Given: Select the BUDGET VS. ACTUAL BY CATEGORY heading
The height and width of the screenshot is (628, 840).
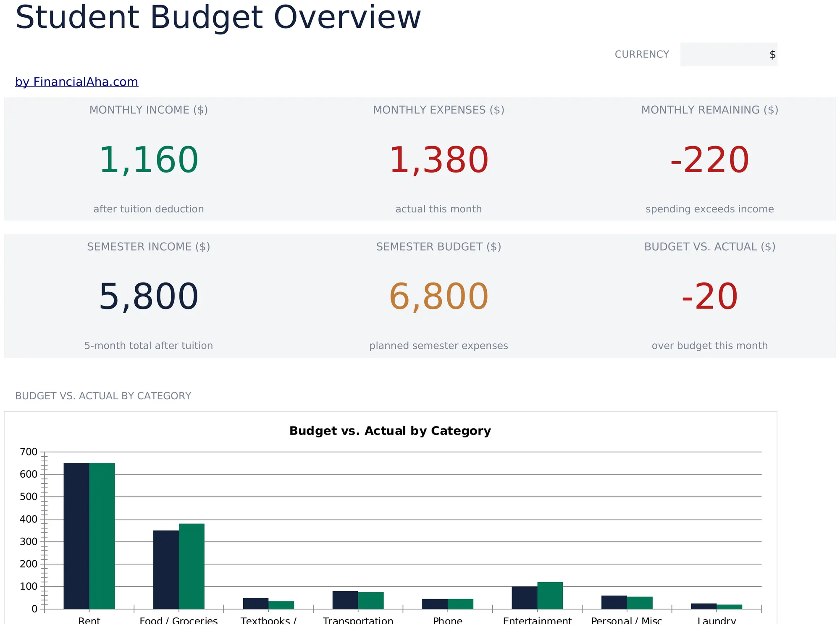Looking at the screenshot, I should point(103,396).
